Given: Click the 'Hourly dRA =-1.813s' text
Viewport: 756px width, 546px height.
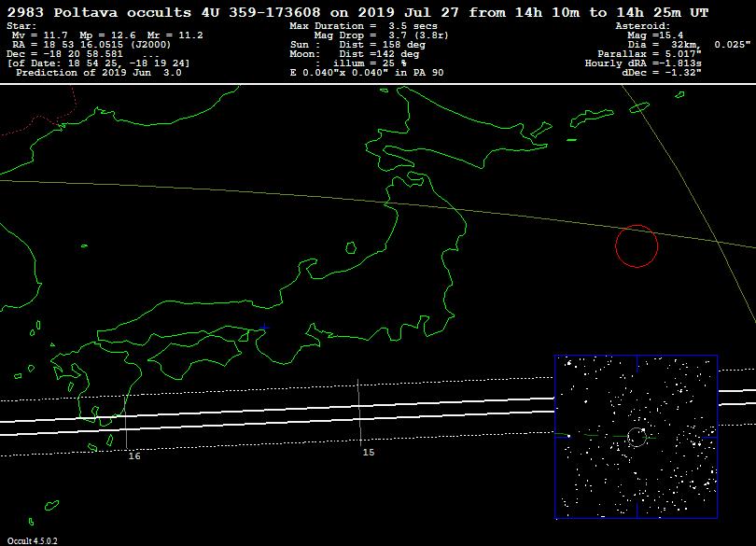Looking at the screenshot, I should click(x=643, y=63).
